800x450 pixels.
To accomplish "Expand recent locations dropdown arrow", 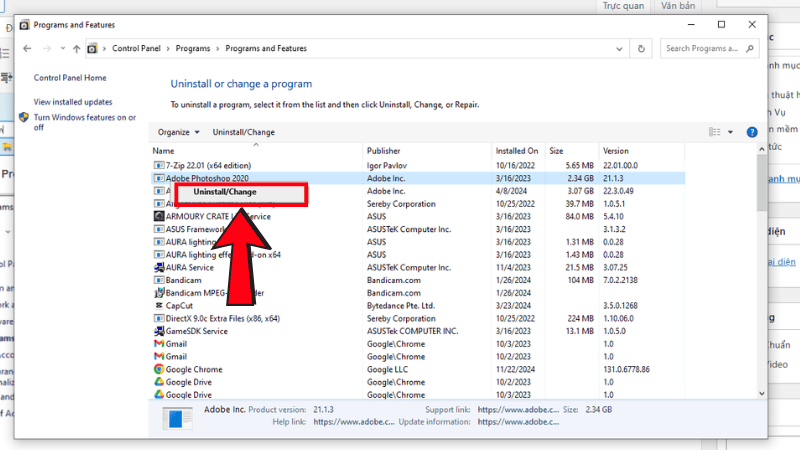I will coord(62,48).
